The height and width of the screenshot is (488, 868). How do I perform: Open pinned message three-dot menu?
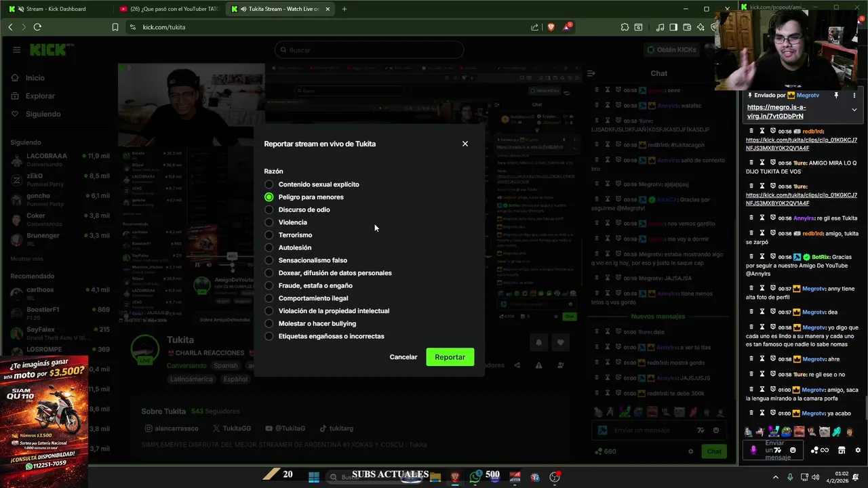pyautogui.click(x=854, y=96)
